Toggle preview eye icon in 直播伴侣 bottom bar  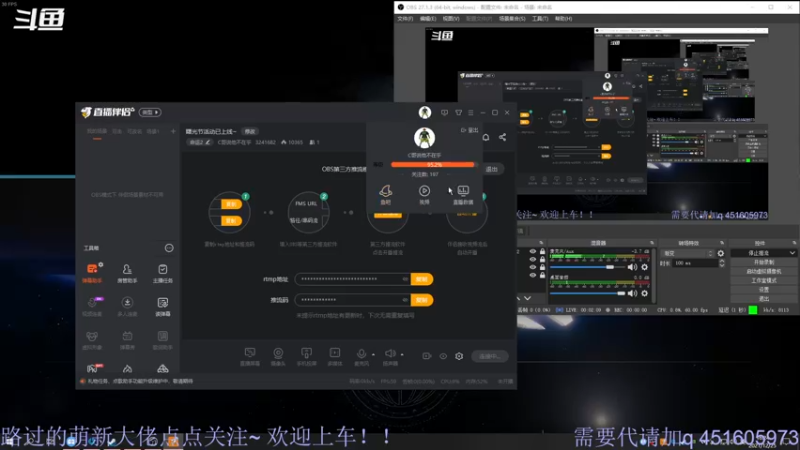point(443,356)
